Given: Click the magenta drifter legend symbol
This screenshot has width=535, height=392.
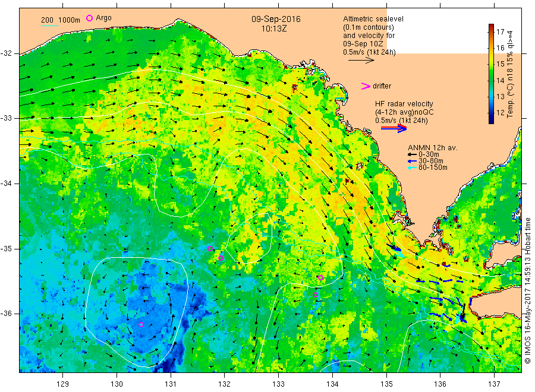Looking at the screenshot, I should [366, 86].
